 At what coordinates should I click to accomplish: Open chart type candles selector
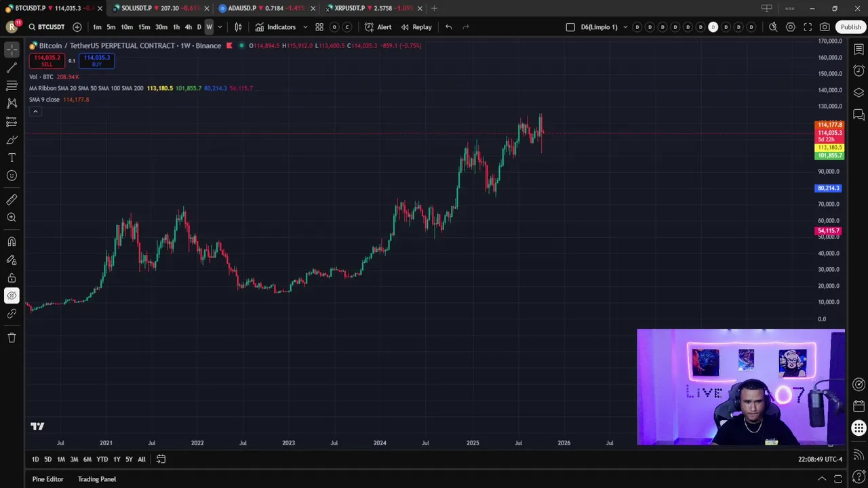pos(238,27)
